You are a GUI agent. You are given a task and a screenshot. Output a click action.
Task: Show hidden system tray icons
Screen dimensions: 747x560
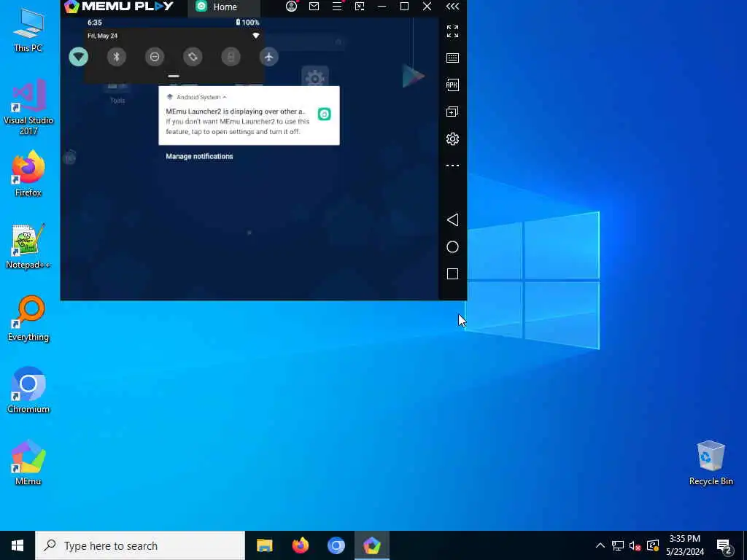tap(600, 545)
